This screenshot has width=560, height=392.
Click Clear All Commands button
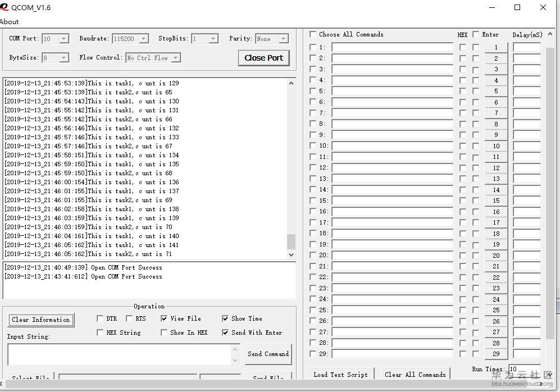point(415,375)
